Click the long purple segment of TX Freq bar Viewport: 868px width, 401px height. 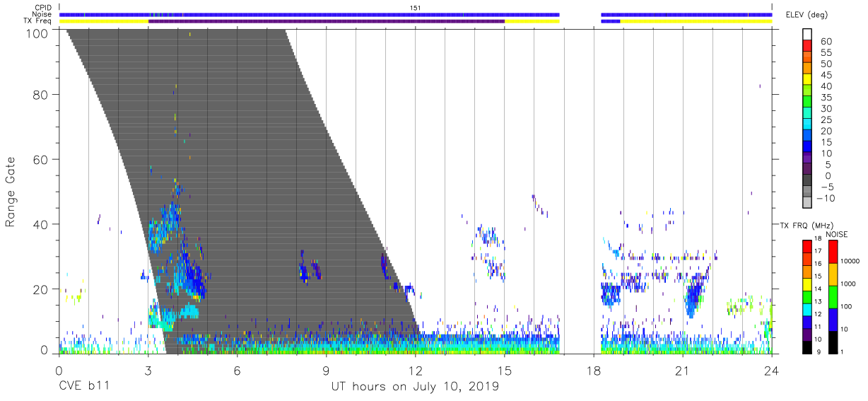tap(327, 21)
